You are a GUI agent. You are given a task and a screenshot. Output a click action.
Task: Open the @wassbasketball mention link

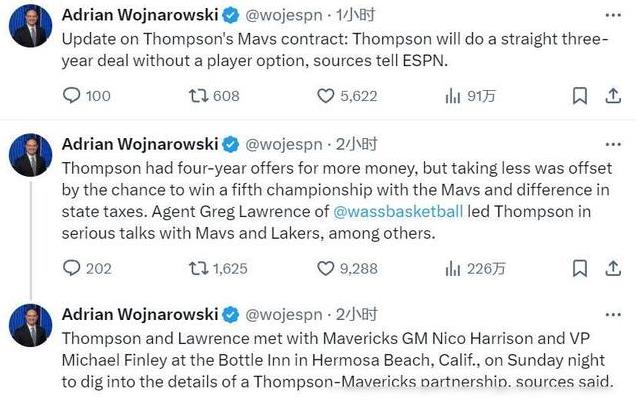tap(398, 212)
